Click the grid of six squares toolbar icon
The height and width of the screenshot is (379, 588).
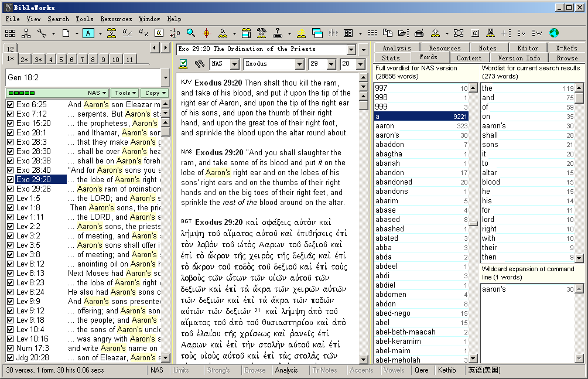(x=10, y=33)
